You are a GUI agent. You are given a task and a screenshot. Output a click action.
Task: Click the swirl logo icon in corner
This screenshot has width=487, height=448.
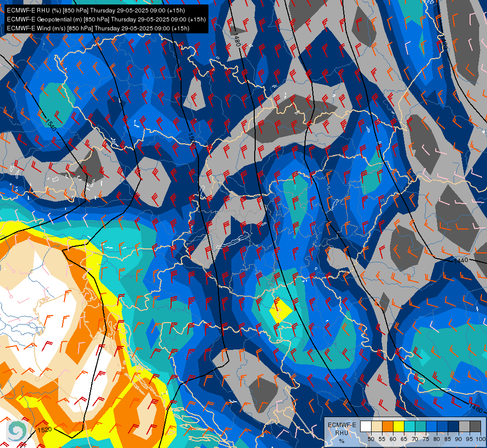(16, 431)
